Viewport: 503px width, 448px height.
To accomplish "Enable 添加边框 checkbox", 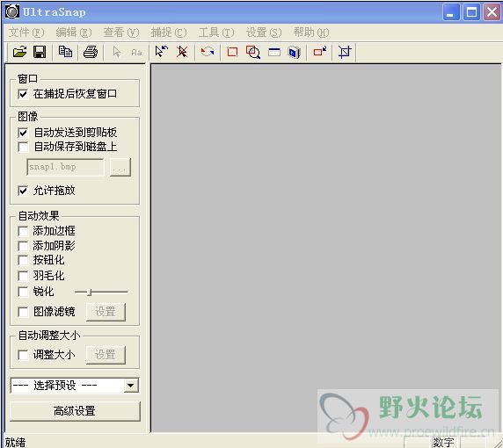I will (23, 231).
